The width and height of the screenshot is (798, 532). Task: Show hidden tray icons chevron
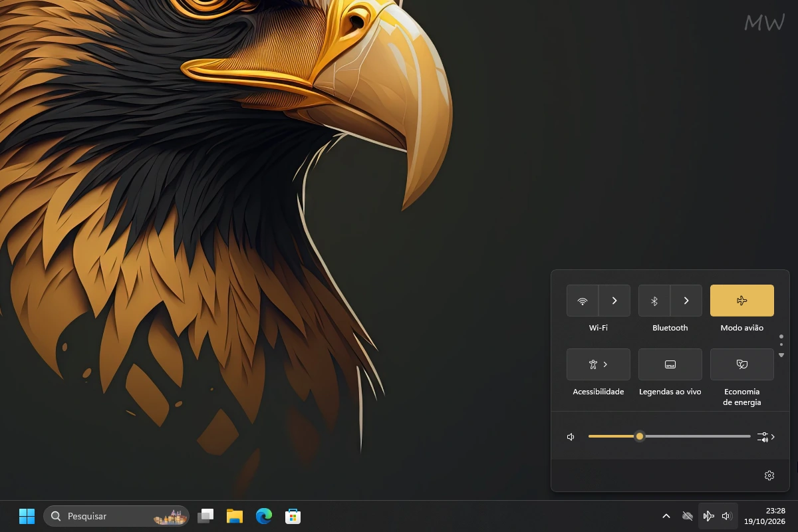click(x=666, y=516)
